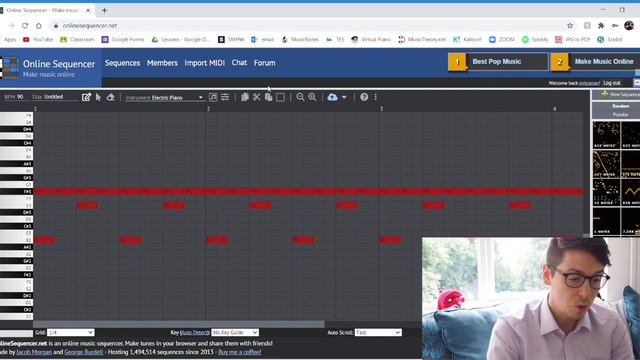Select the pencil draw tool

tap(86, 97)
